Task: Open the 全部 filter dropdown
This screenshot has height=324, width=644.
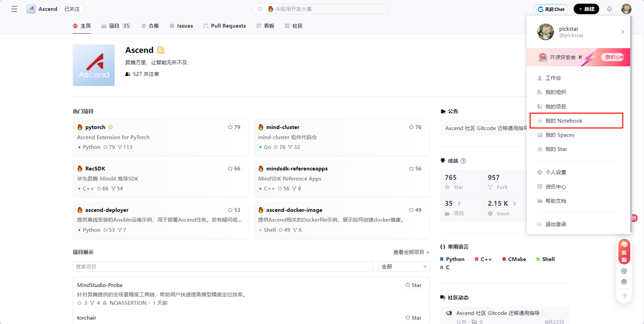Action: (x=404, y=267)
